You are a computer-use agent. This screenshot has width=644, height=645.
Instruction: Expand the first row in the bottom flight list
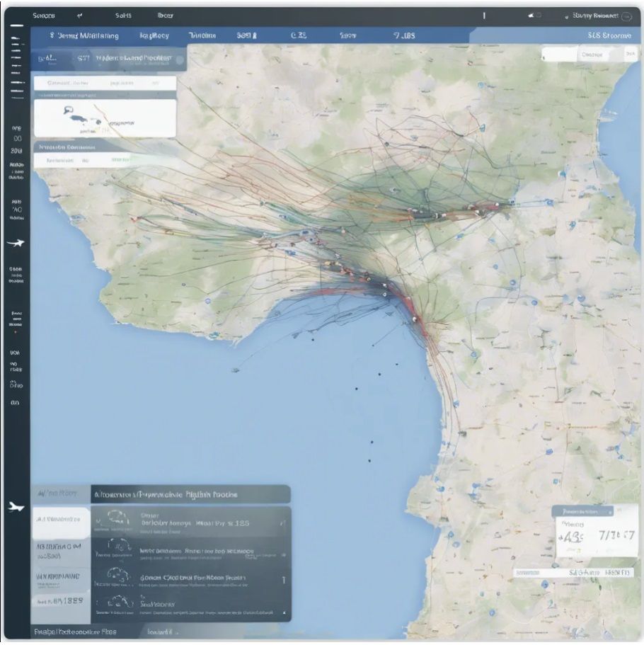coord(283,523)
